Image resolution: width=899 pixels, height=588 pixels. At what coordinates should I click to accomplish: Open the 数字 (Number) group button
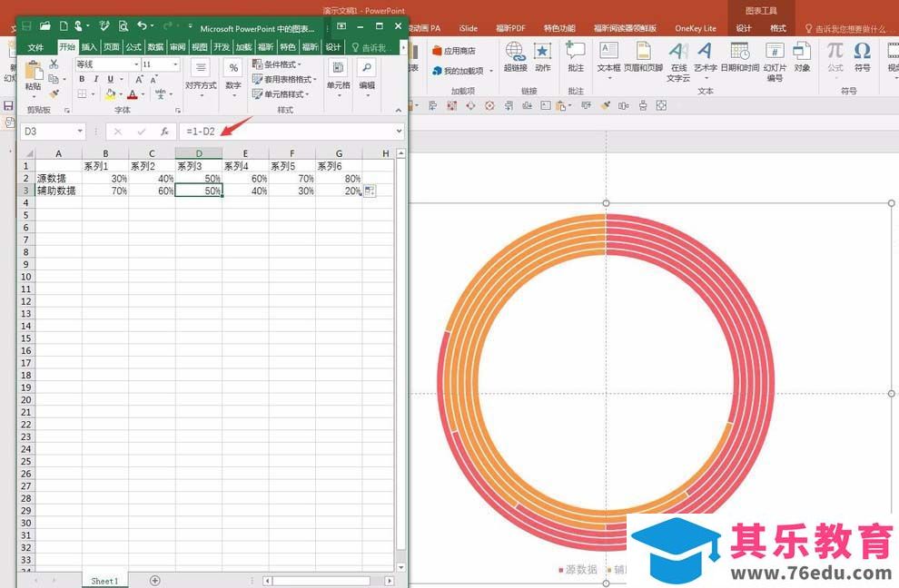pyautogui.click(x=233, y=78)
